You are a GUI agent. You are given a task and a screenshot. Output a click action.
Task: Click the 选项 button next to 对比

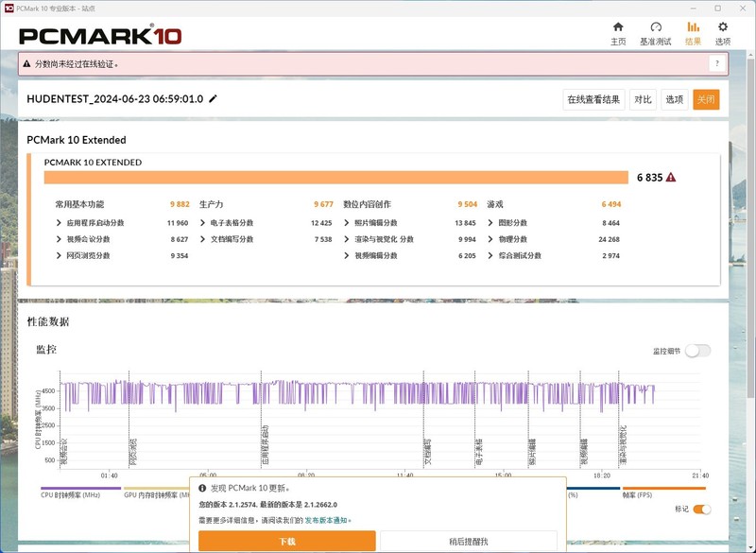[674, 100]
